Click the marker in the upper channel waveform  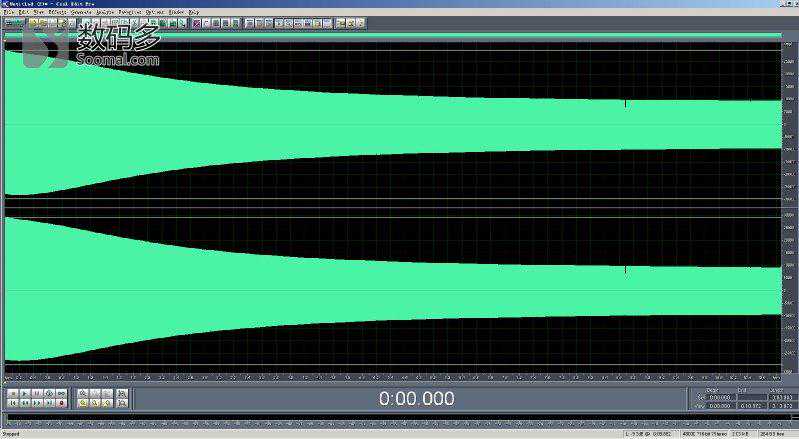(x=626, y=103)
